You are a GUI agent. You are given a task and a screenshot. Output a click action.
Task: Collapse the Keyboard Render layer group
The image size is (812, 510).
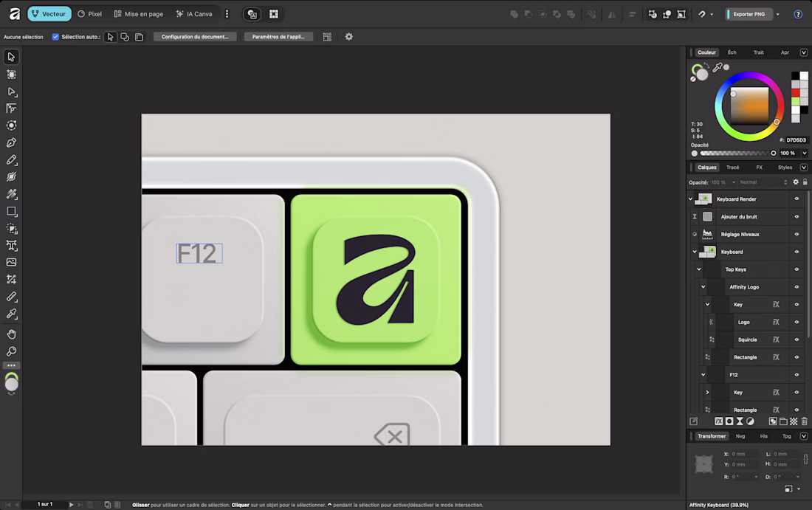pos(690,199)
